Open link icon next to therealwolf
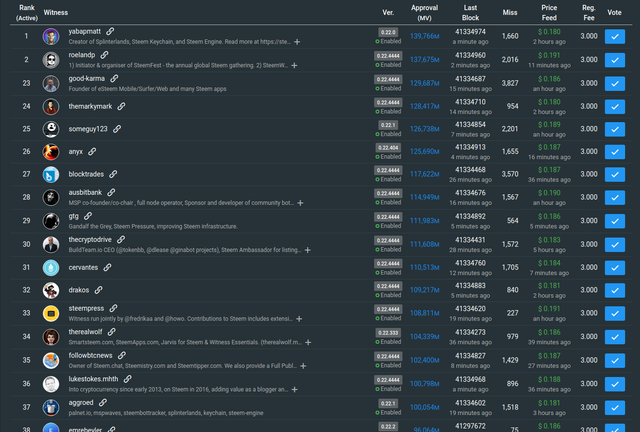Image resolution: width=640 pixels, height=432 pixels. pyautogui.click(x=111, y=332)
